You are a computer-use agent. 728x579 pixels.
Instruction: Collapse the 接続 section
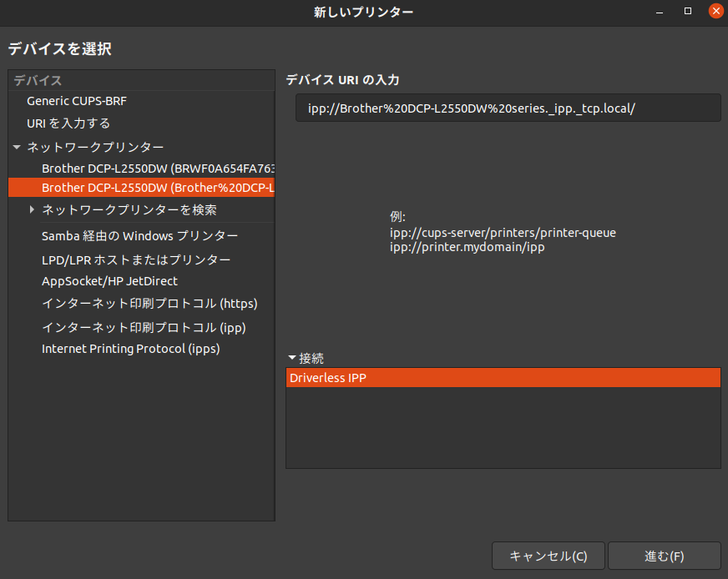click(x=292, y=357)
